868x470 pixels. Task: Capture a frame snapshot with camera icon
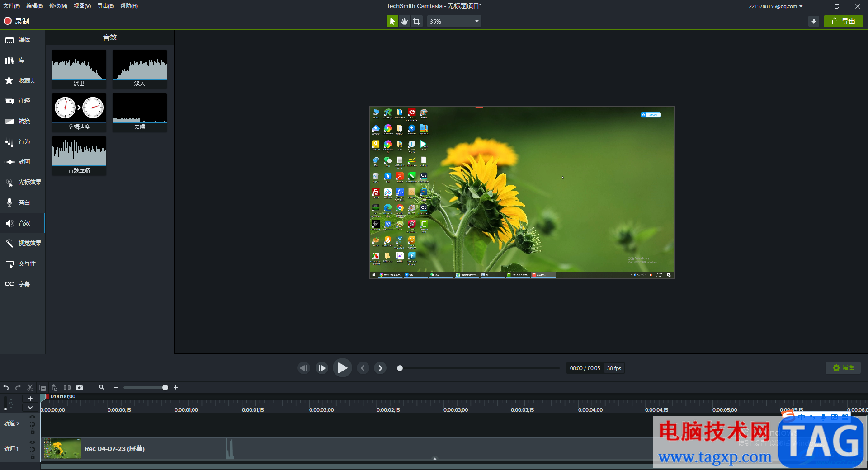pos(79,387)
